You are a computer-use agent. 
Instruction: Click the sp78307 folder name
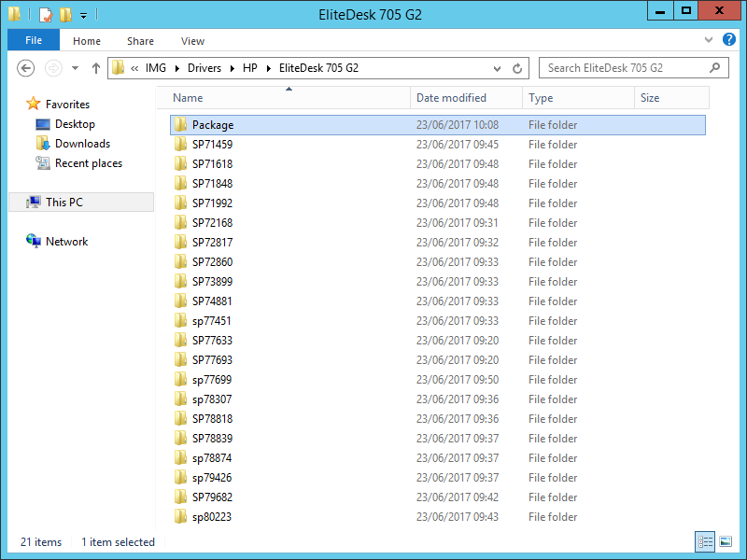212,399
